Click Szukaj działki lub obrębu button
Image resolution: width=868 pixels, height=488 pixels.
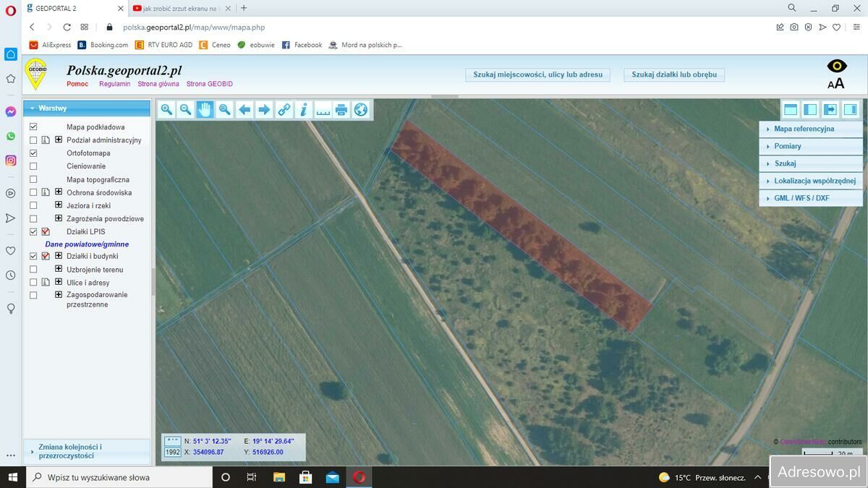pos(674,74)
